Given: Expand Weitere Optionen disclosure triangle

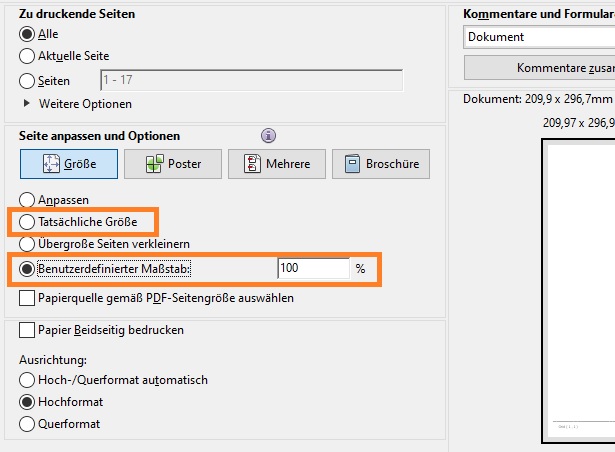Looking at the screenshot, I should point(26,103).
